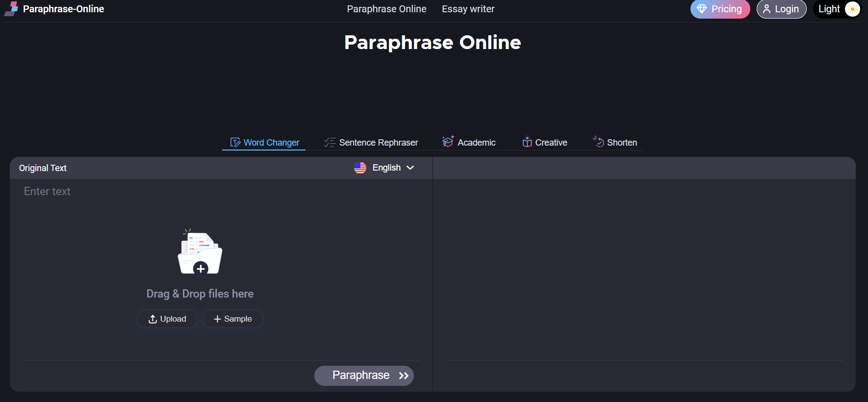868x402 pixels.
Task: Select the Creative mode tab
Action: 544,142
